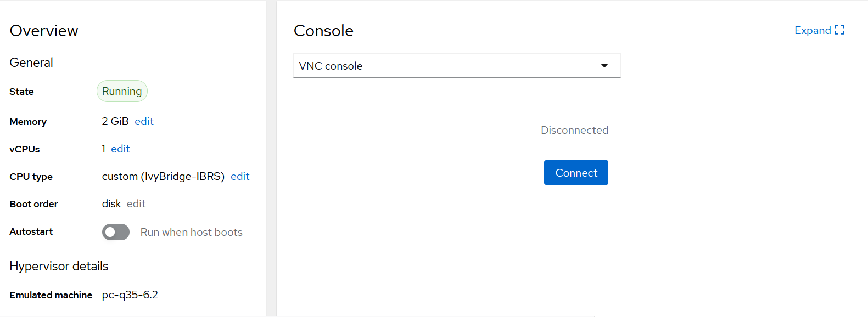Click the Hypervisor details heading
Screen dimensions: 868x317
59,266
